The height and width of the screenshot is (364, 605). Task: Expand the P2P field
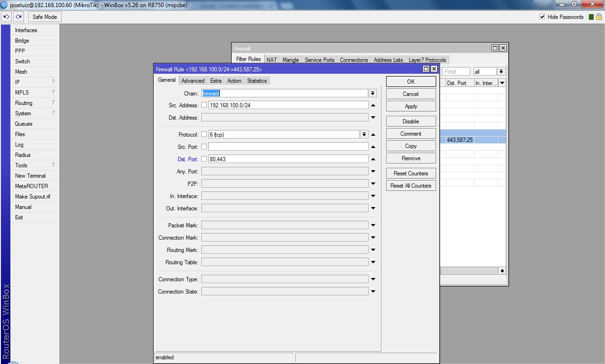373,184
